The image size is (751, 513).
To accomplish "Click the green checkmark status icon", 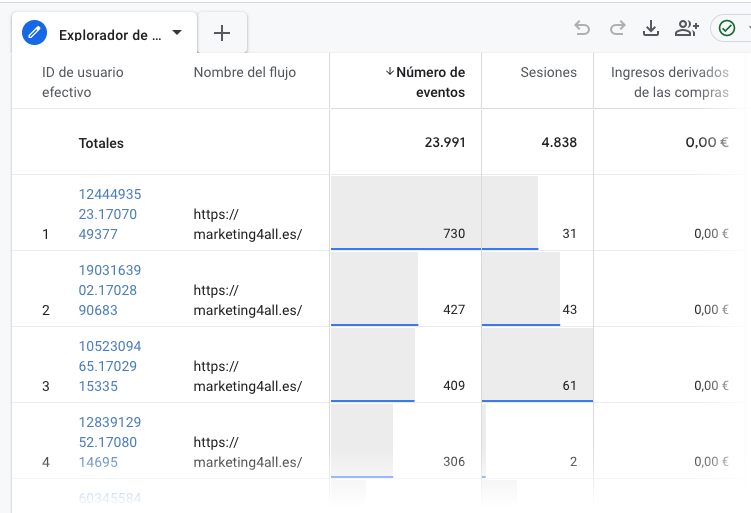I will click(x=727, y=28).
